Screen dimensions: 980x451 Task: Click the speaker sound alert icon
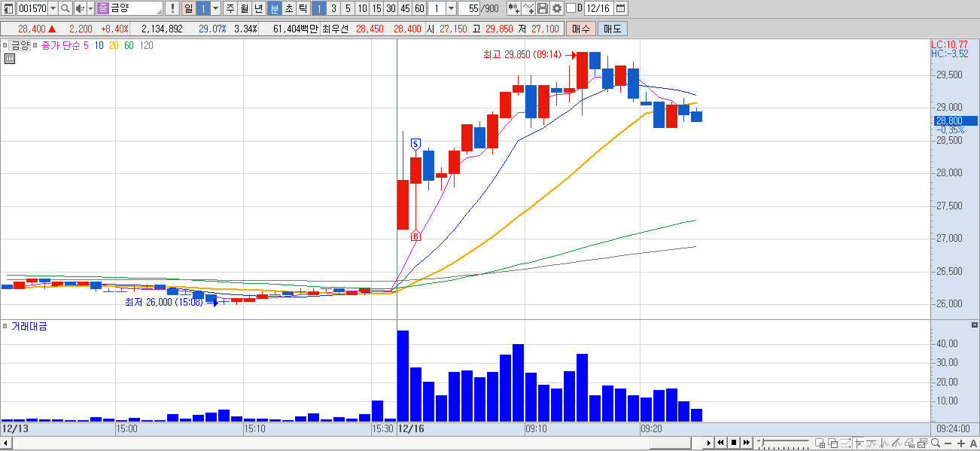click(x=80, y=9)
